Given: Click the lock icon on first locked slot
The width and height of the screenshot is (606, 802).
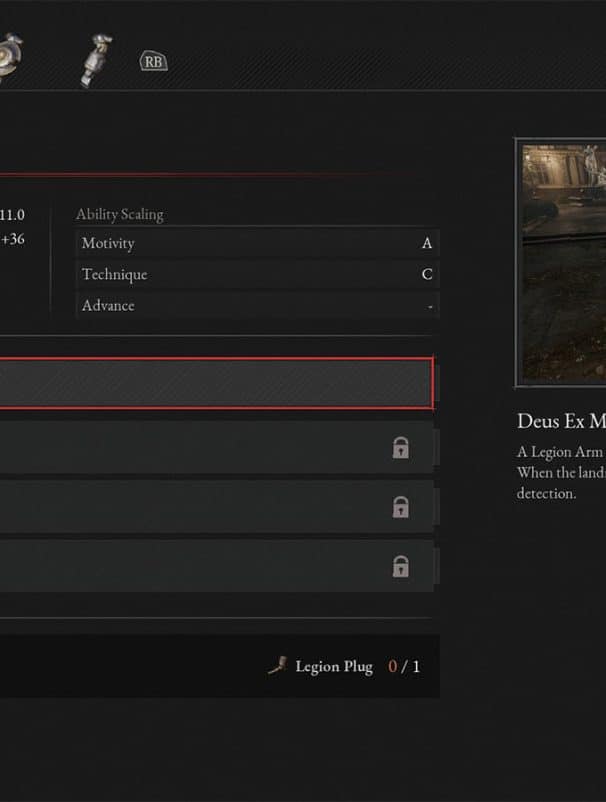Looking at the screenshot, I should pos(400,448).
